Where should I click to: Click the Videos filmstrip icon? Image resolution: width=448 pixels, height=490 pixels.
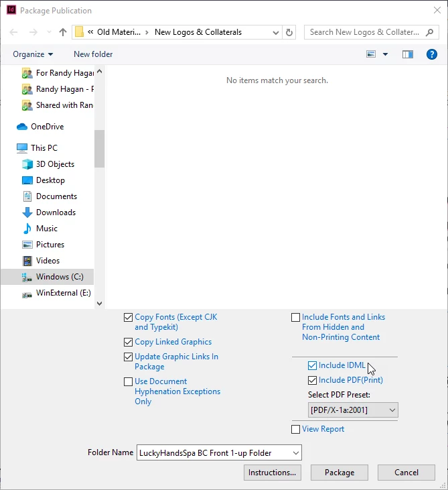click(27, 261)
